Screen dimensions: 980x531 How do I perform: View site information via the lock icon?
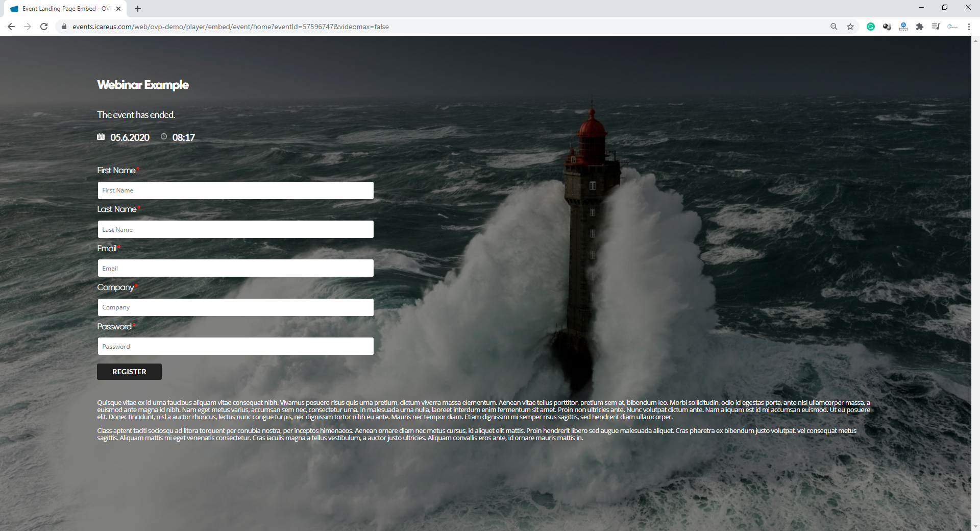tap(64, 27)
